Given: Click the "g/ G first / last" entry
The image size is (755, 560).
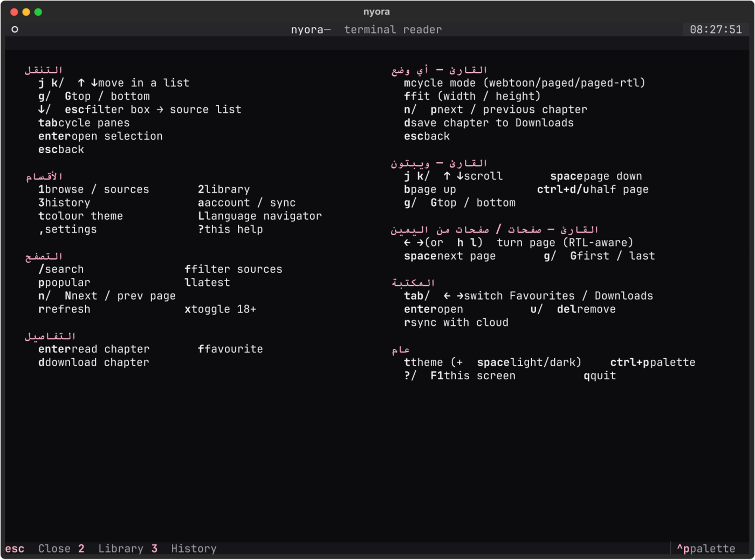Looking at the screenshot, I should point(599,256).
